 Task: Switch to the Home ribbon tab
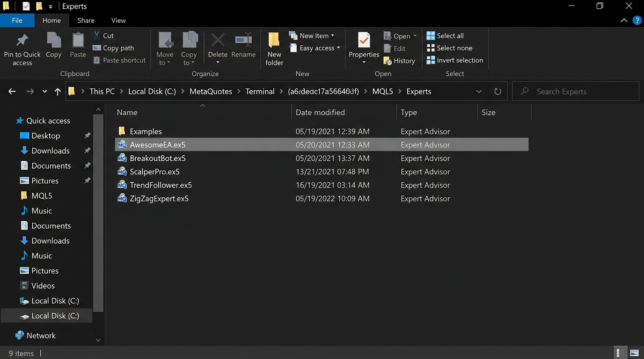(51, 20)
